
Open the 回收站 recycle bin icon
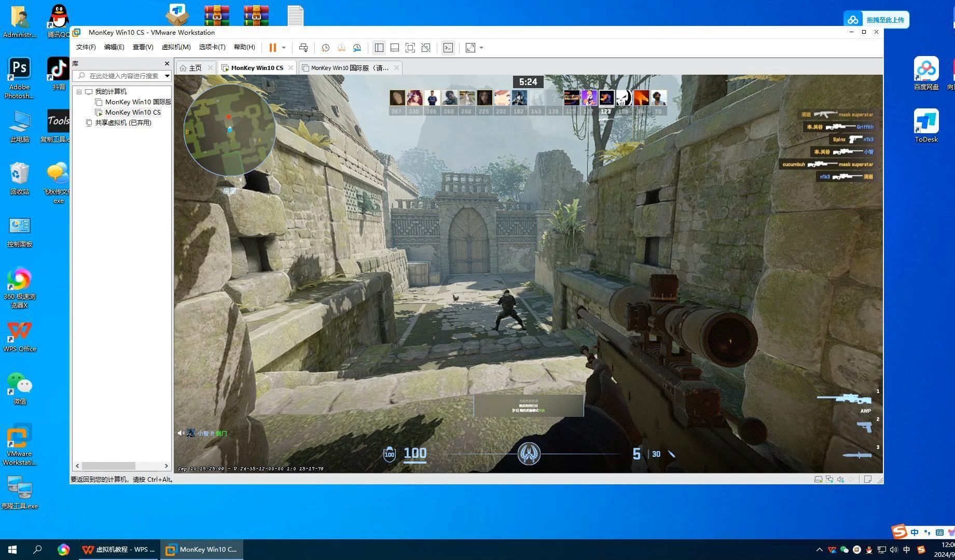19,178
